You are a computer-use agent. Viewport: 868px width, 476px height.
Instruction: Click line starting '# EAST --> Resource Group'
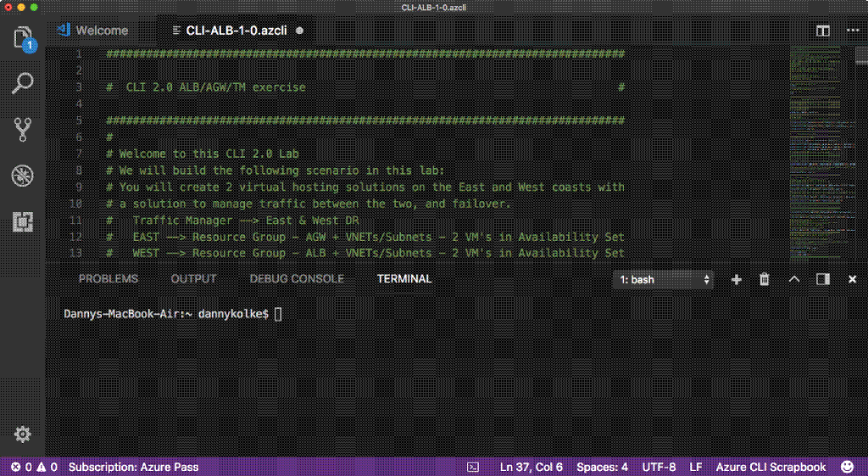pyautogui.click(x=365, y=237)
